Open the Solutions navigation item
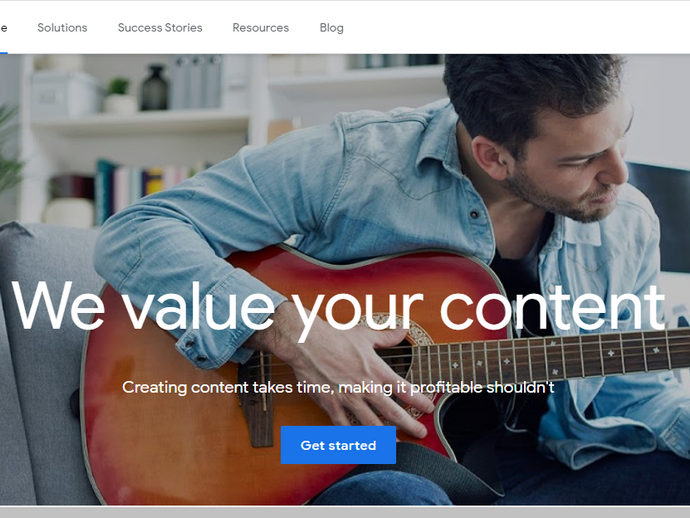The width and height of the screenshot is (690, 518). (x=62, y=28)
